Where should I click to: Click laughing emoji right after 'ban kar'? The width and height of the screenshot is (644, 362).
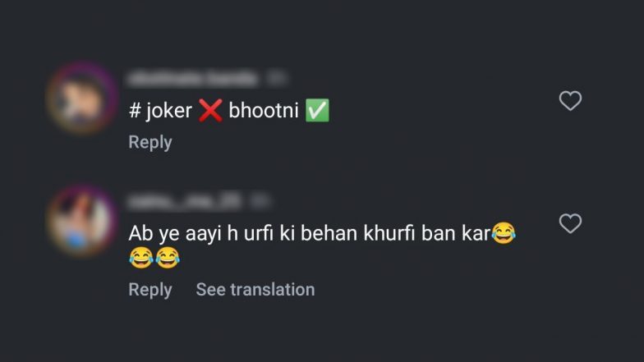pos(504,233)
